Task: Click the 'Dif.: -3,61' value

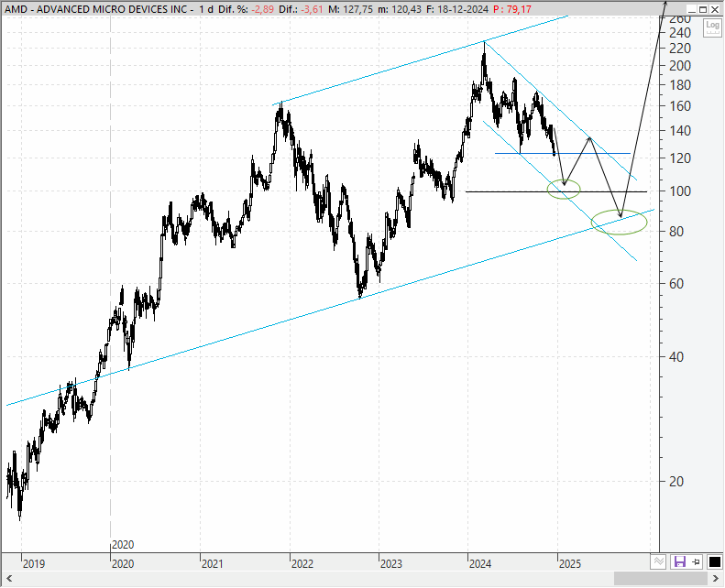Action: tap(301, 9)
